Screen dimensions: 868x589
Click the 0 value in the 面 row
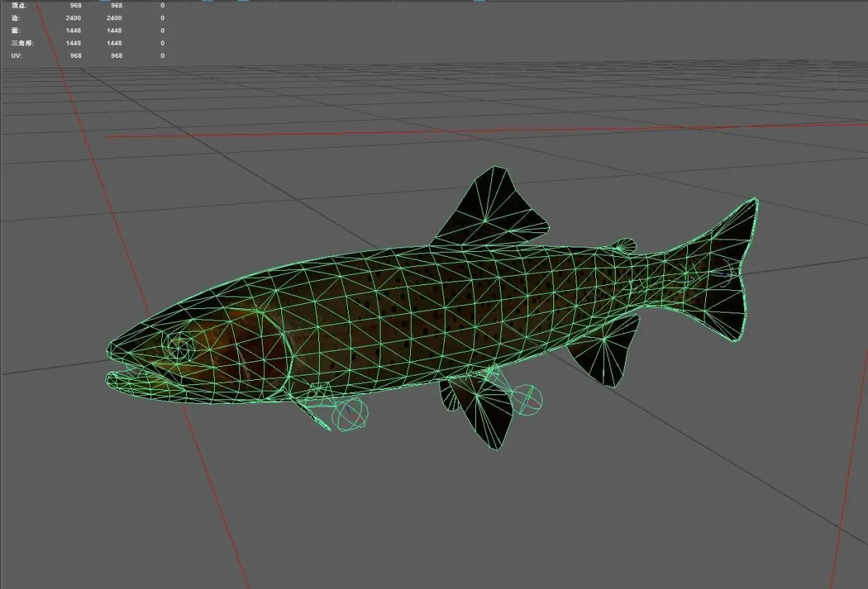[x=163, y=30]
